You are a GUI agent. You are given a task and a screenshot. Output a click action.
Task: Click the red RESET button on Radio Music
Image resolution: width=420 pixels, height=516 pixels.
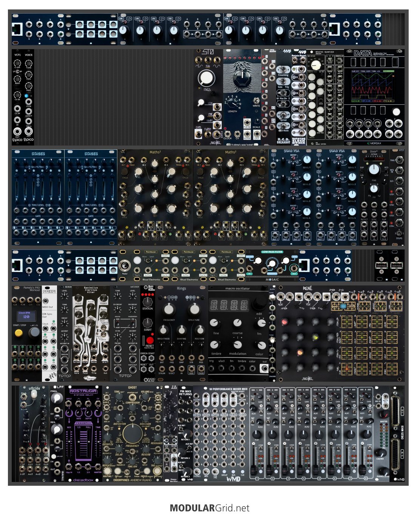tap(150, 340)
